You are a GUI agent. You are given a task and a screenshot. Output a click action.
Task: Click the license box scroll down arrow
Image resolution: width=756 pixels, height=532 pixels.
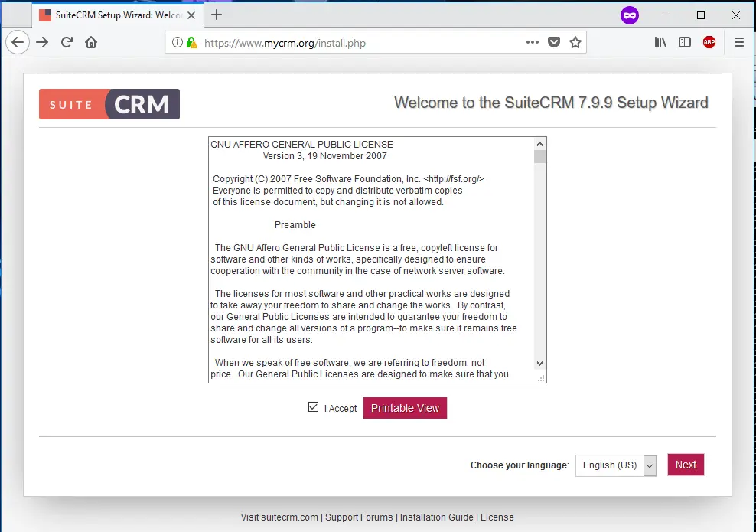pos(540,364)
